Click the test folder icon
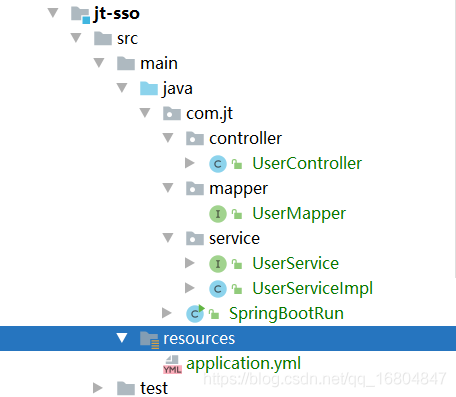456x397 pixels. (x=126, y=388)
